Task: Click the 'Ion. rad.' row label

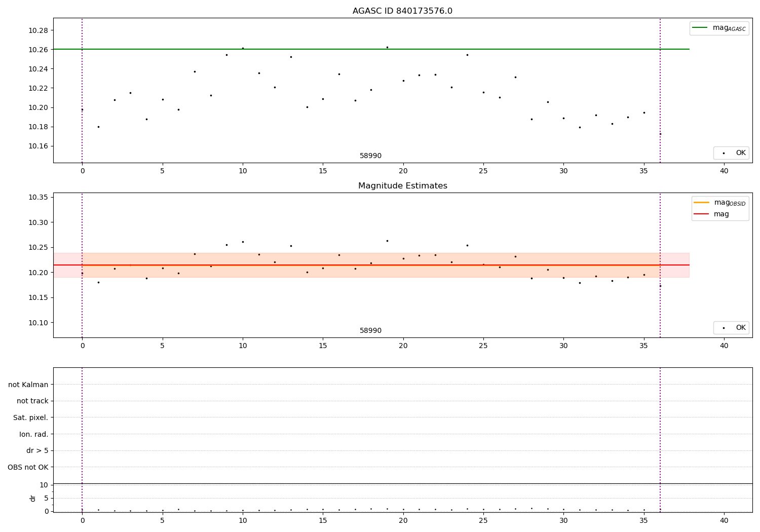Action: [33, 434]
